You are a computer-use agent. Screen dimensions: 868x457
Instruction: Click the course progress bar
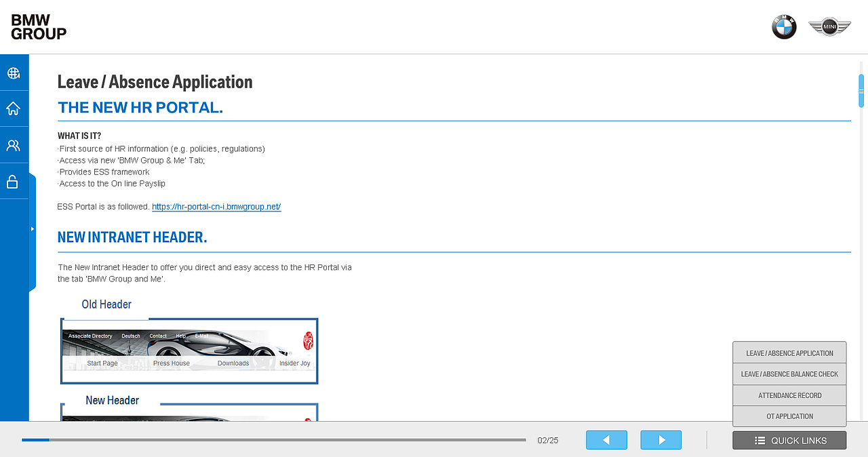coord(274,440)
